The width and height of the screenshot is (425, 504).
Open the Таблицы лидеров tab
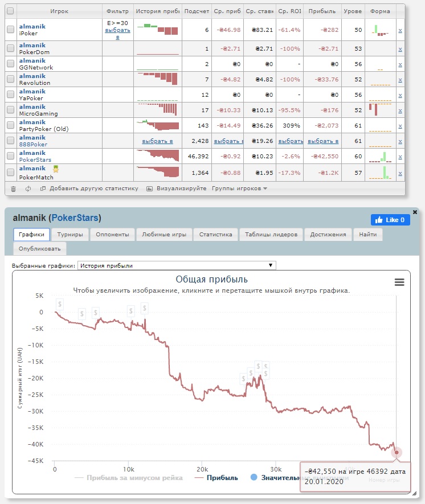point(271,234)
